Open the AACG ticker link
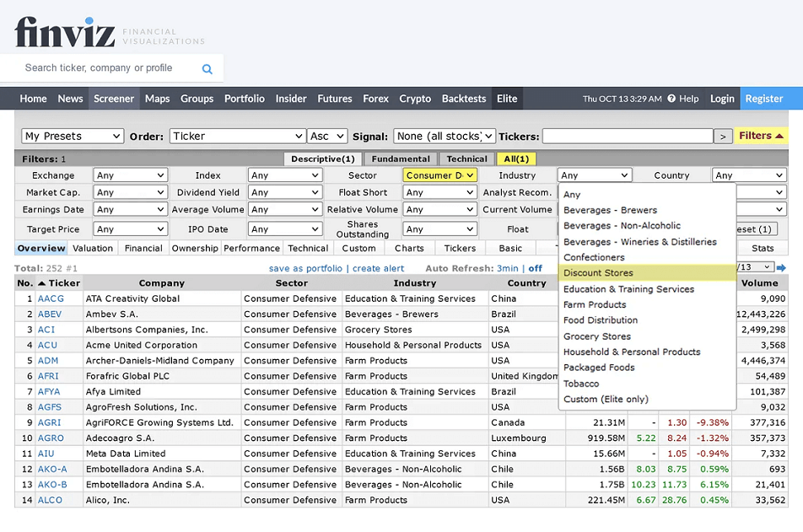The height and width of the screenshot is (532, 803). [x=51, y=298]
